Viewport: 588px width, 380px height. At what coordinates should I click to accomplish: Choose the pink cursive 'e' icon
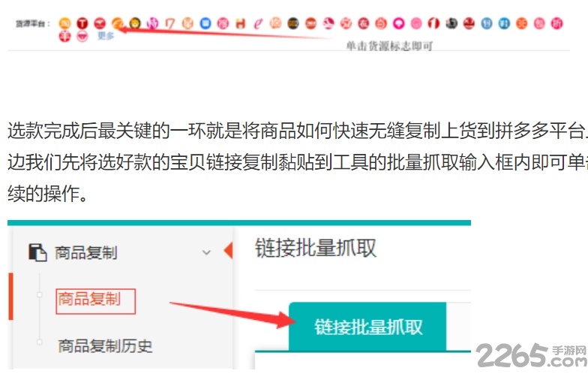(258, 23)
